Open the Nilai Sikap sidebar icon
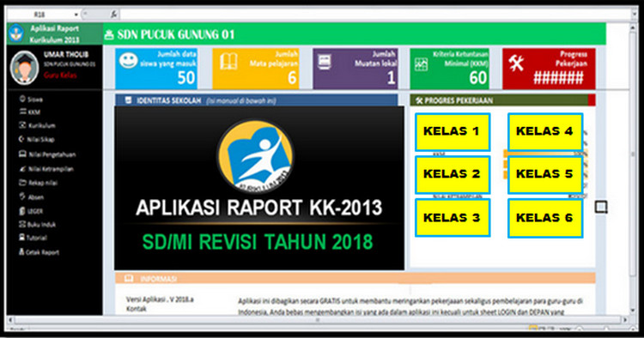Viewport: 644px width, 338px height. (x=21, y=139)
